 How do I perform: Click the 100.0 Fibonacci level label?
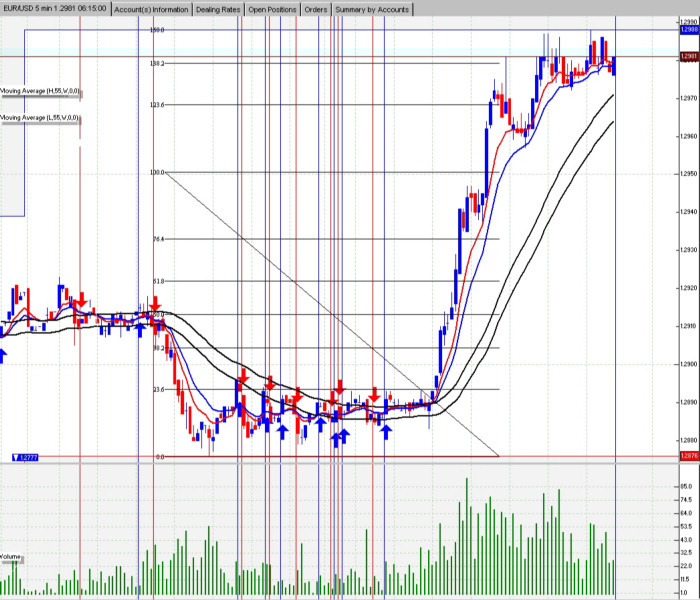158,172
